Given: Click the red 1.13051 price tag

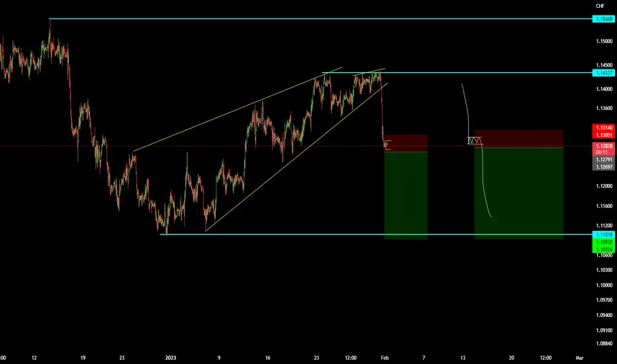Looking at the screenshot, I should tap(604, 135).
